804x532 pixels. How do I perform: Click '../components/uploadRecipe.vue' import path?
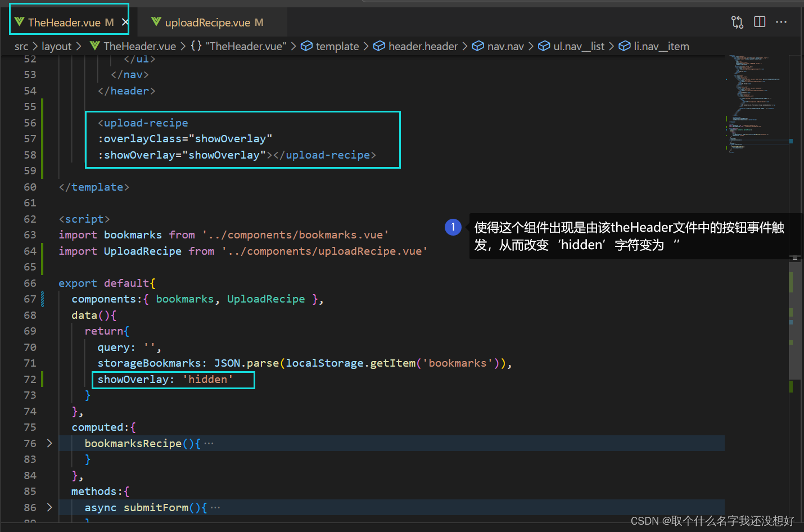[x=324, y=251]
